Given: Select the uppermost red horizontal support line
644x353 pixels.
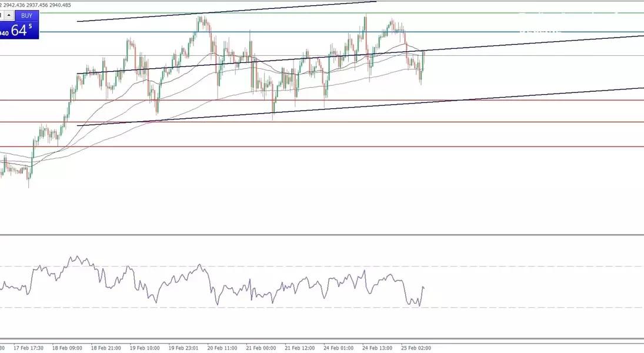Looking at the screenshot, I should click(x=529, y=100).
